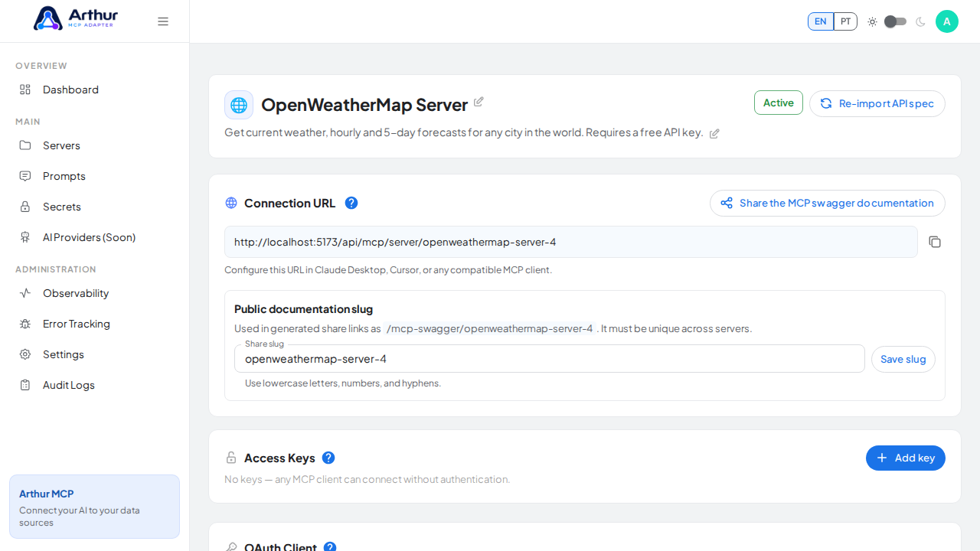Screen dimensions: 980x551
Task: Click the Active status badge
Action: [x=779, y=103]
